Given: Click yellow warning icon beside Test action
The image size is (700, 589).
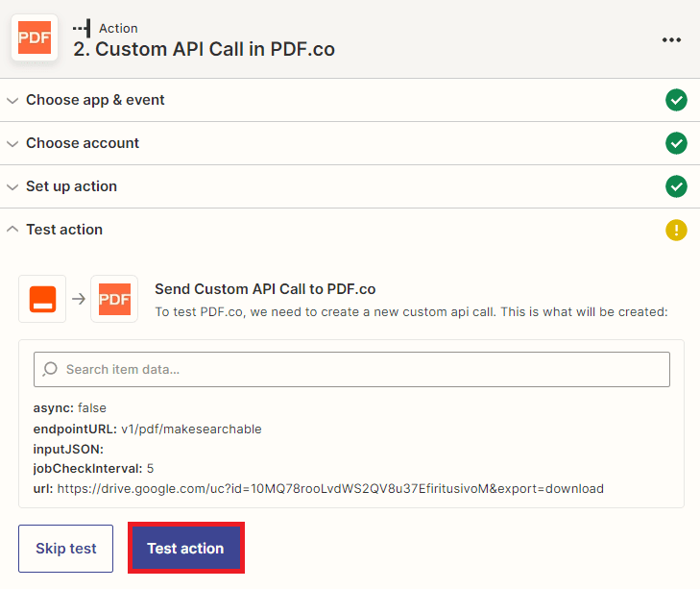Looking at the screenshot, I should coord(676,230).
